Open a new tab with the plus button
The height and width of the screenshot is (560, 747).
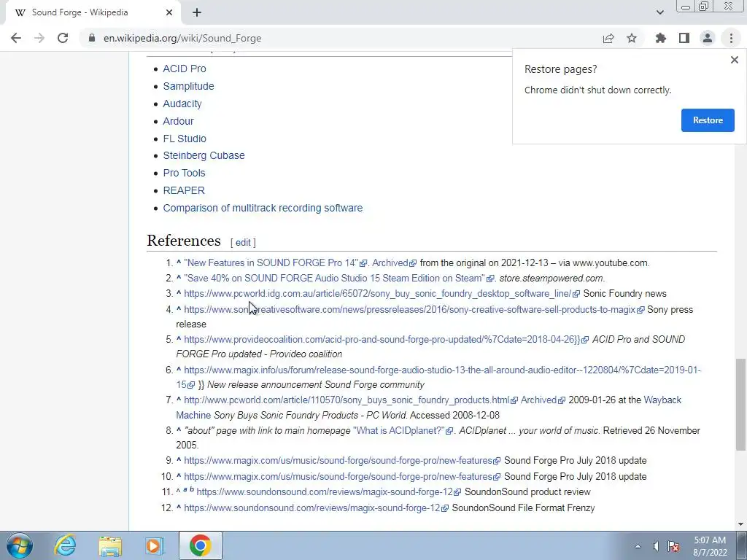coord(197,12)
